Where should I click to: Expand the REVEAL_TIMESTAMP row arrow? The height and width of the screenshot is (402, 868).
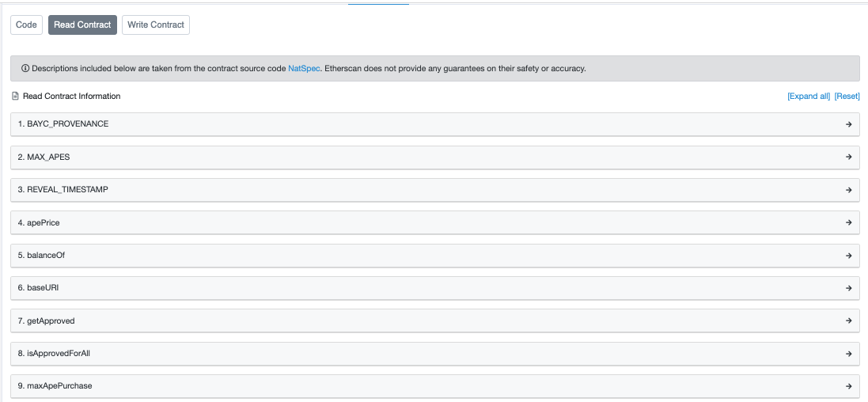point(849,190)
